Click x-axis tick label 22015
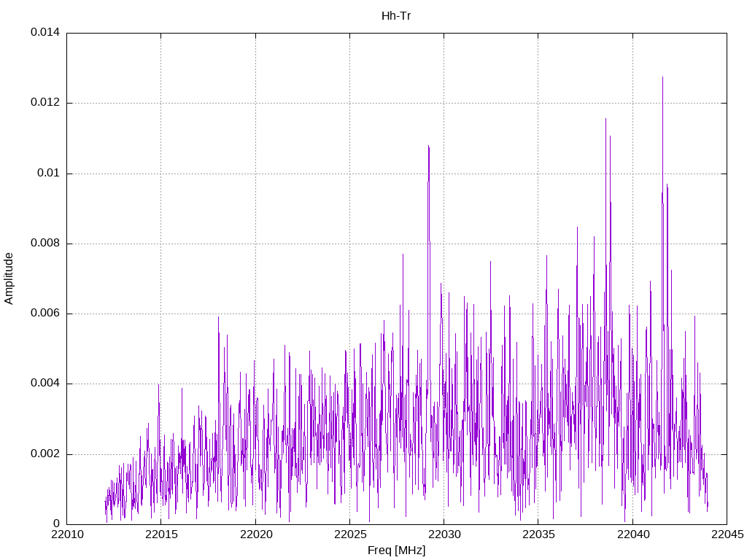This screenshot has width=747, height=560. tap(161, 534)
